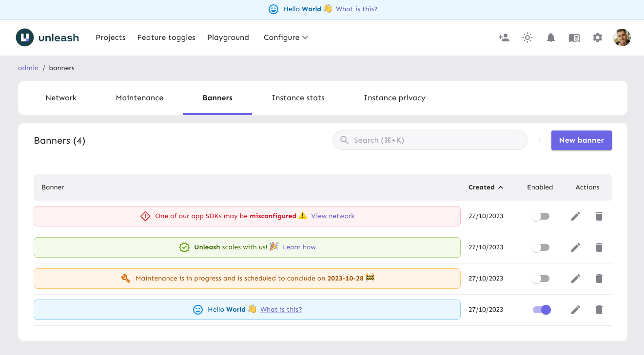Click the New banner button

coord(581,140)
